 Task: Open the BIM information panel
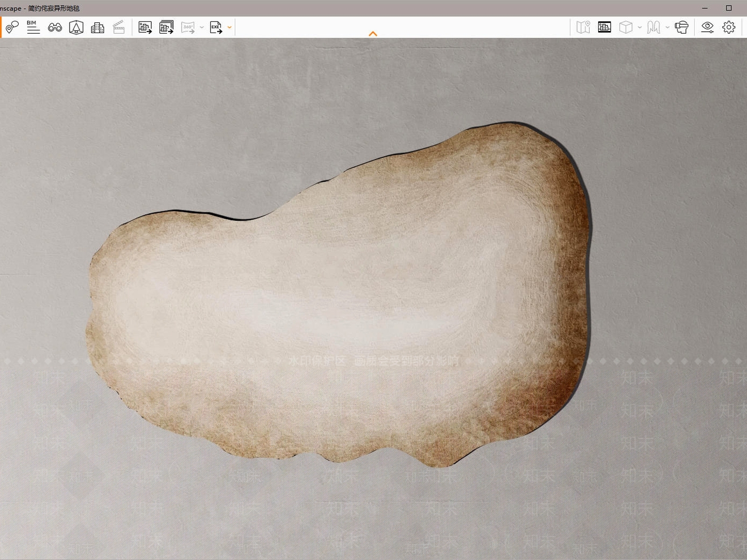[x=33, y=28]
